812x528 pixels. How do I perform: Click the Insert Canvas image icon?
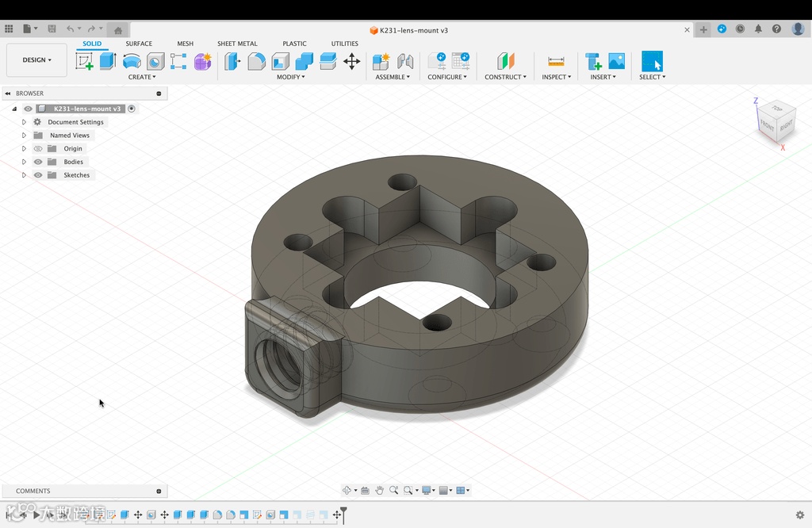pyautogui.click(x=616, y=61)
